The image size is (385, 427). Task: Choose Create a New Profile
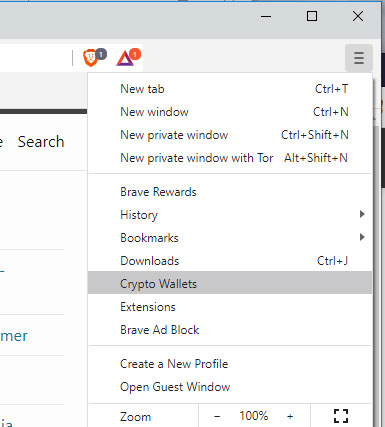pyautogui.click(x=230, y=364)
